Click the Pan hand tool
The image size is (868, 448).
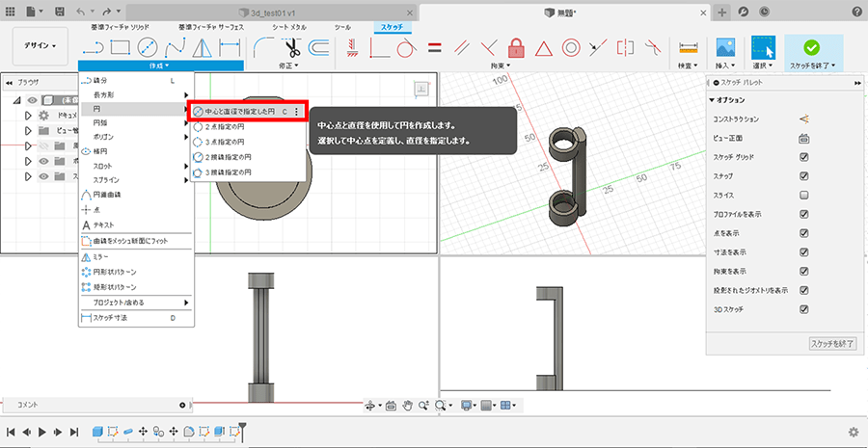pyautogui.click(x=409, y=406)
